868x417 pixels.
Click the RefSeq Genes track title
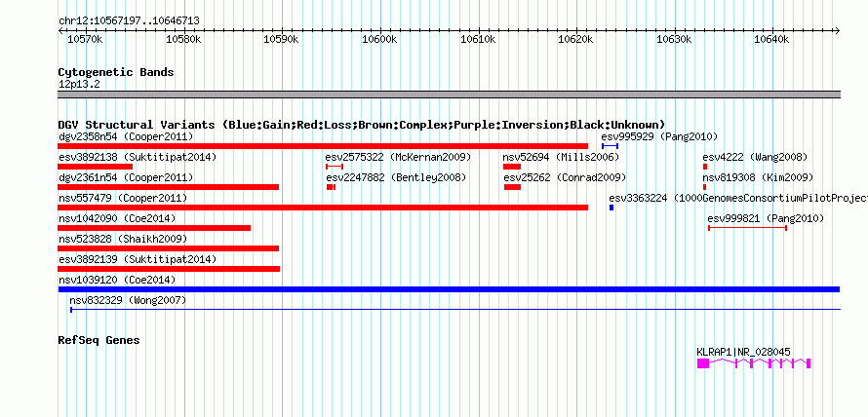pos(99,340)
